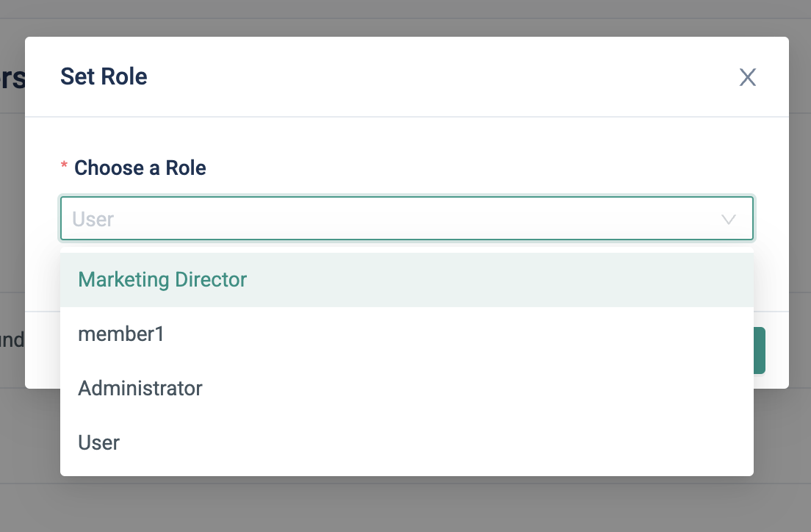Assign the Administrator role
Screen dimensions: 811x532
point(140,388)
